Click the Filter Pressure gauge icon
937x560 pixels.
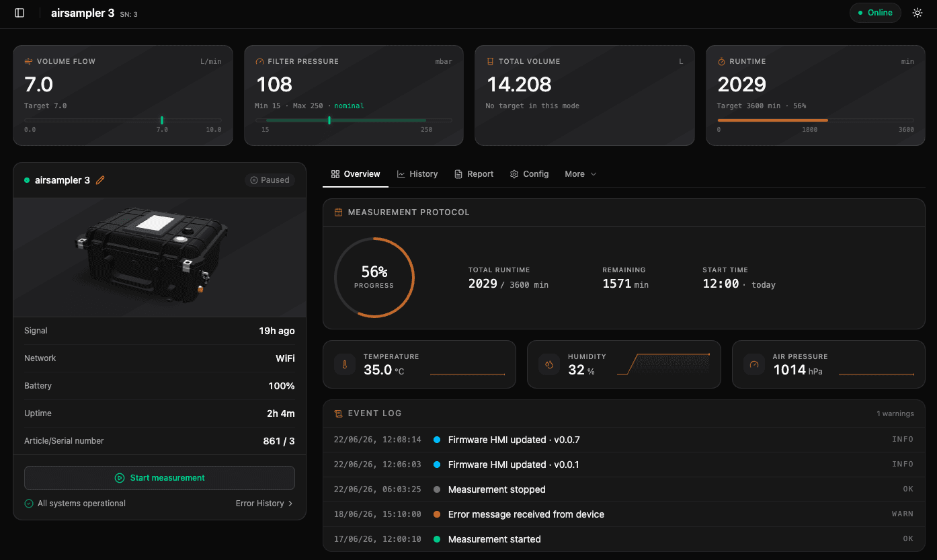260,61
